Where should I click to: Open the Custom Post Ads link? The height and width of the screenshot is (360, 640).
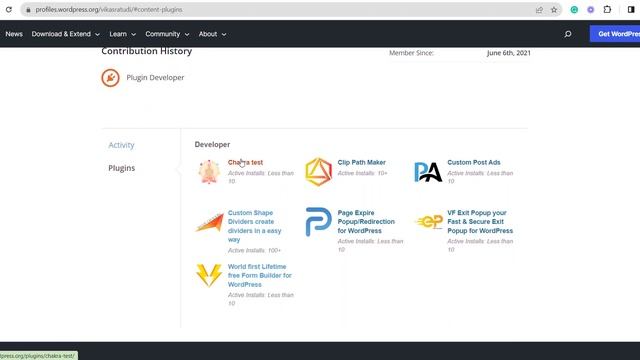474,162
